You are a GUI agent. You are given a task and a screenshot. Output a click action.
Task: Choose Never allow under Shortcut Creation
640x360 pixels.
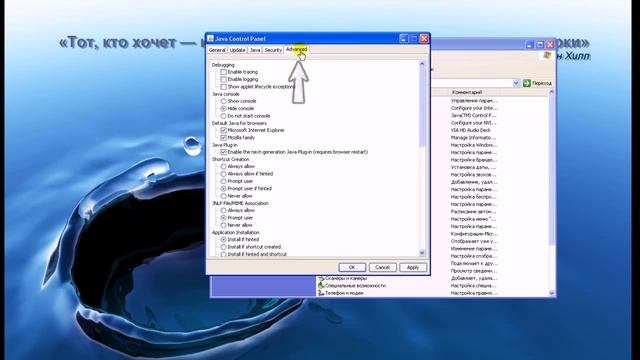pos(223,196)
